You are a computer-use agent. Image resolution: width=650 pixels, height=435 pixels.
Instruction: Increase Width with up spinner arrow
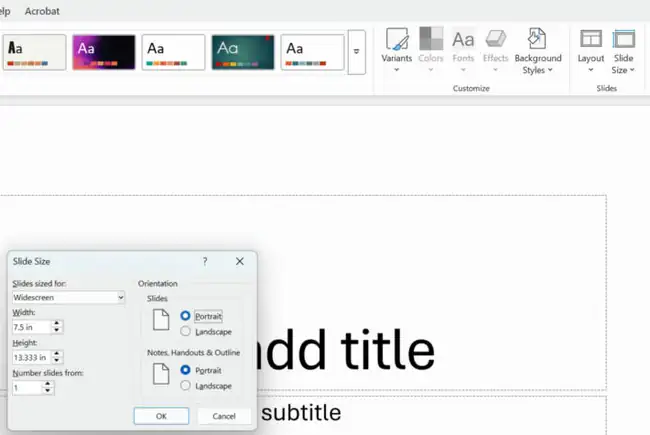pos(57,323)
